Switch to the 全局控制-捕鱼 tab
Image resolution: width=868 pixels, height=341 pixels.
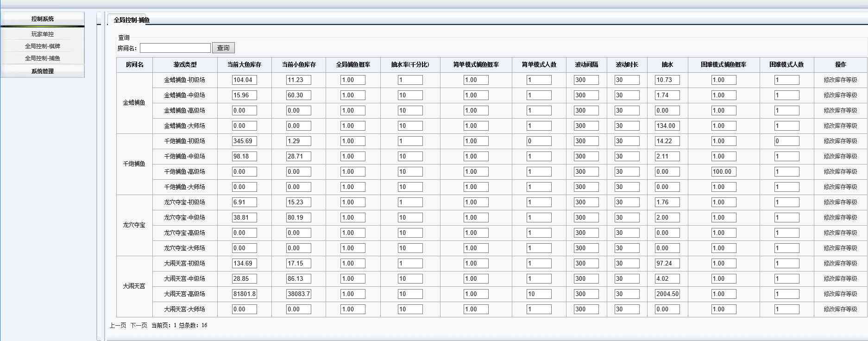(132, 20)
